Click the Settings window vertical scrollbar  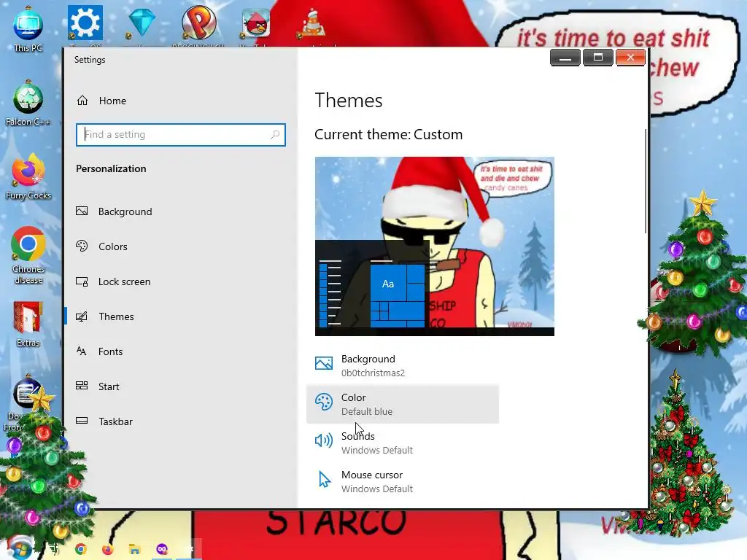tap(646, 181)
